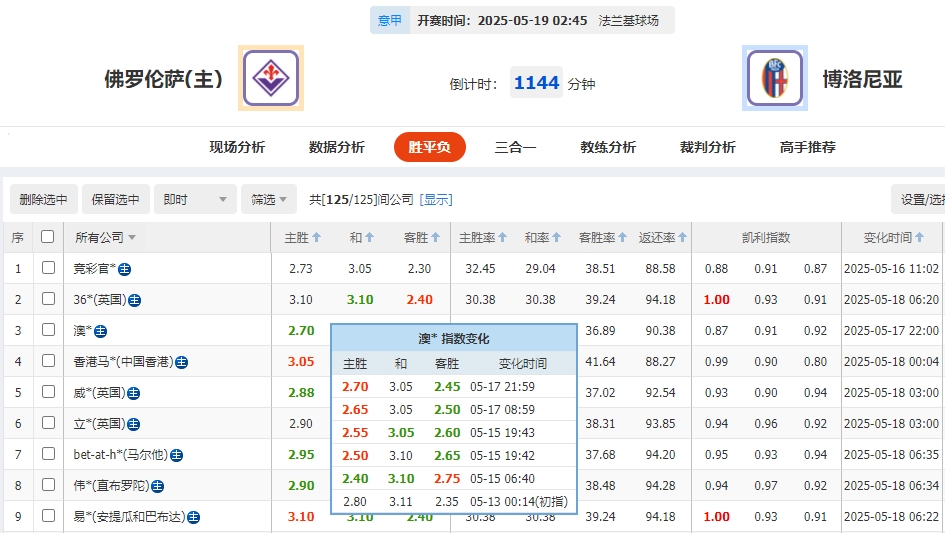
Task: Sort by 主胜 column arrow icon
Action: click(317, 238)
